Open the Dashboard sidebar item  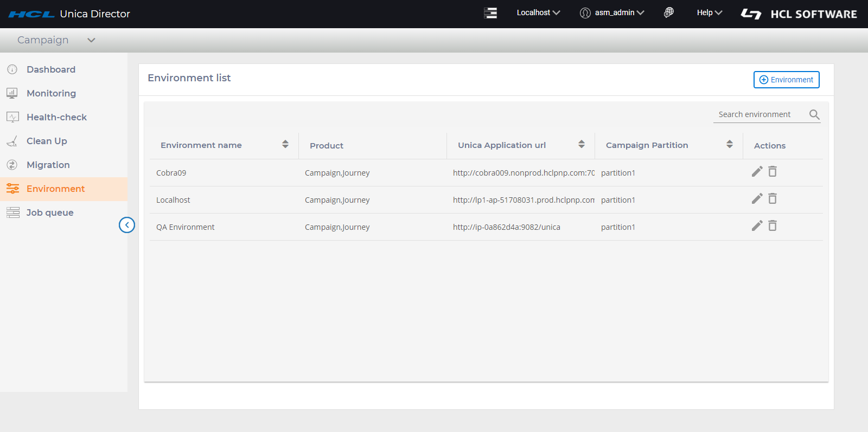coord(51,69)
